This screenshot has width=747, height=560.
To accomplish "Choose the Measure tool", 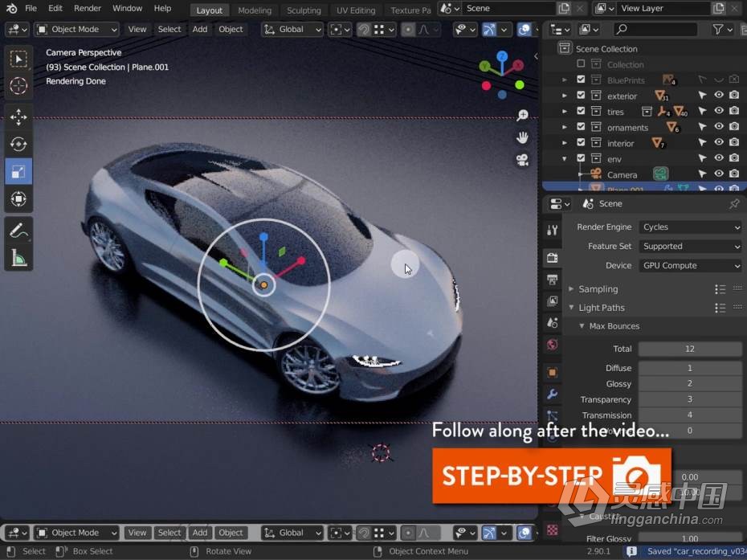I will pyautogui.click(x=18, y=258).
